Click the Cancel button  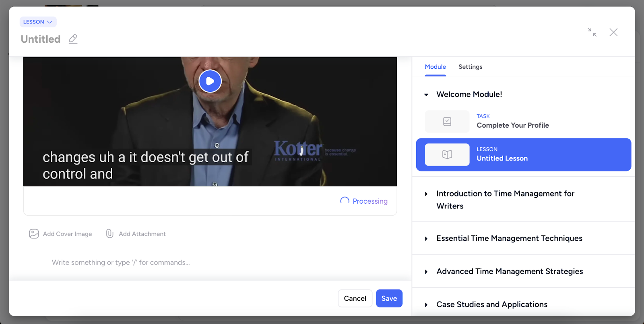coord(355,298)
